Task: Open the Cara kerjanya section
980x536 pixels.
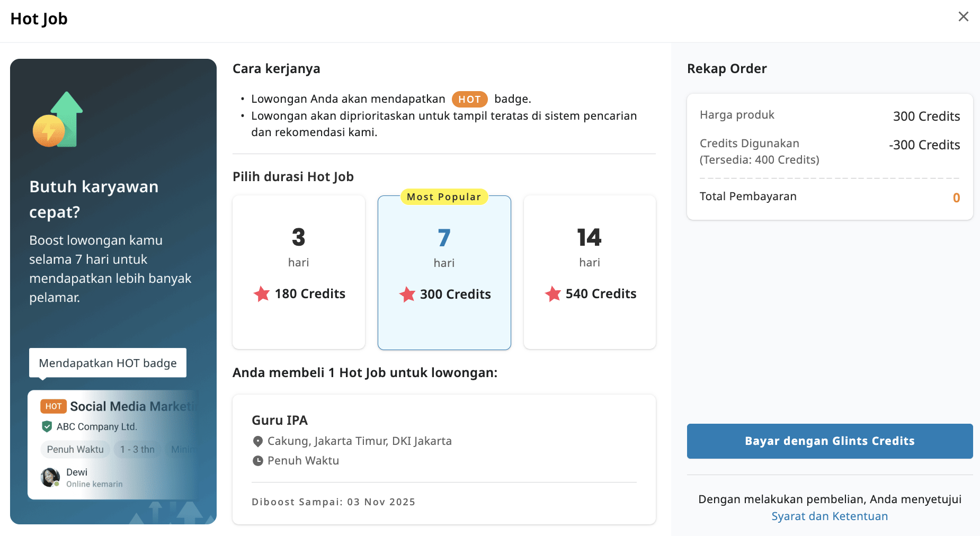Action: 276,68
